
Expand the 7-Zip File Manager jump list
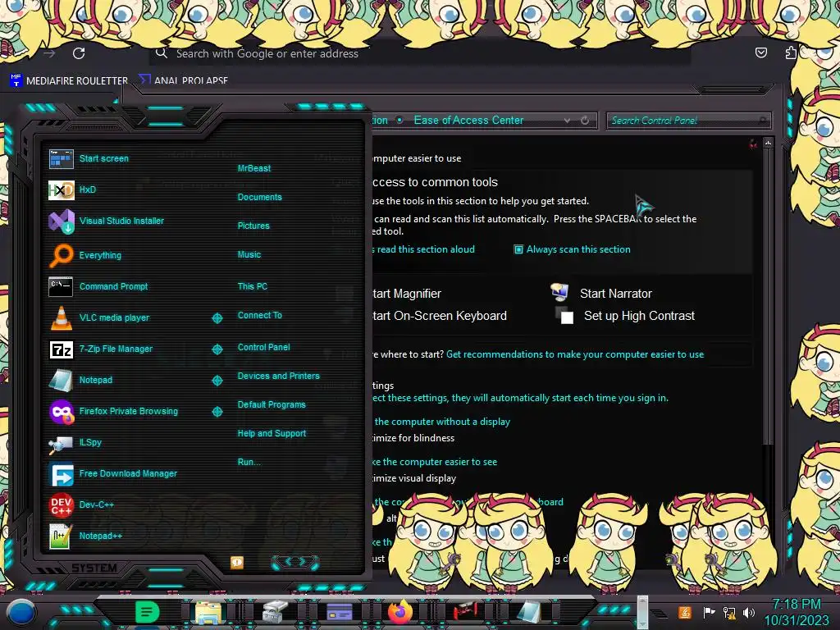pos(217,349)
